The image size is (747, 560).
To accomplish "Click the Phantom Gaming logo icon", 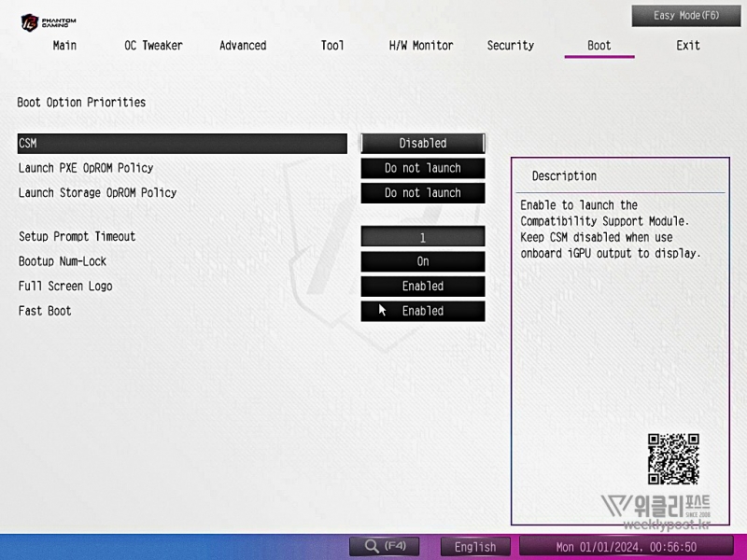I will pyautogui.click(x=31, y=21).
